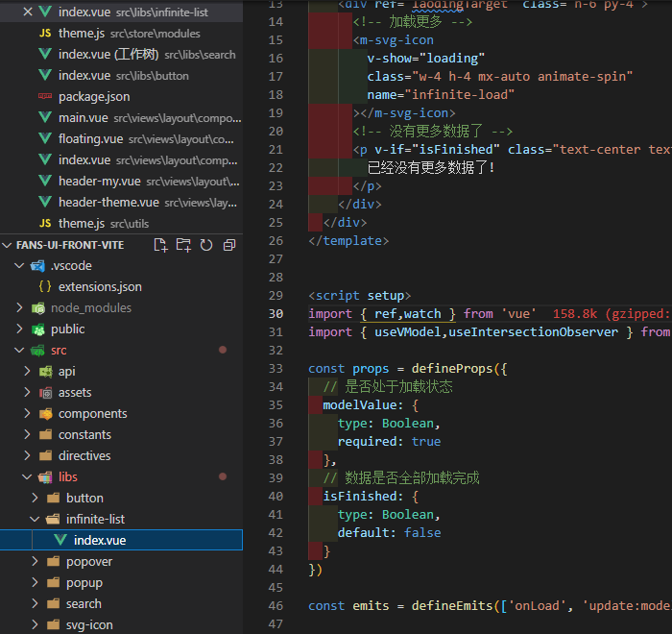Select index.vue under infinite-list folder
This screenshot has height=634, width=672.
[99, 541]
